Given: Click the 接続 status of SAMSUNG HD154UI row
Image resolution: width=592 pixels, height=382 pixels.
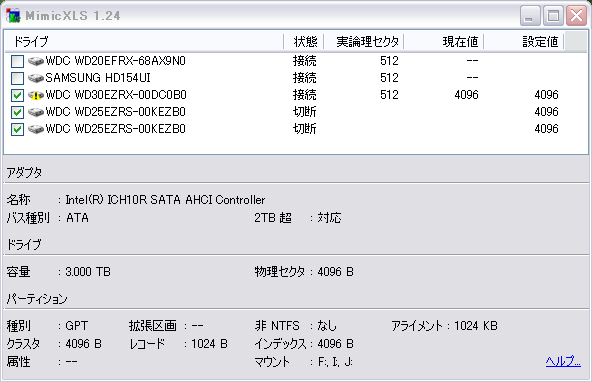Looking at the screenshot, I should point(305,78).
